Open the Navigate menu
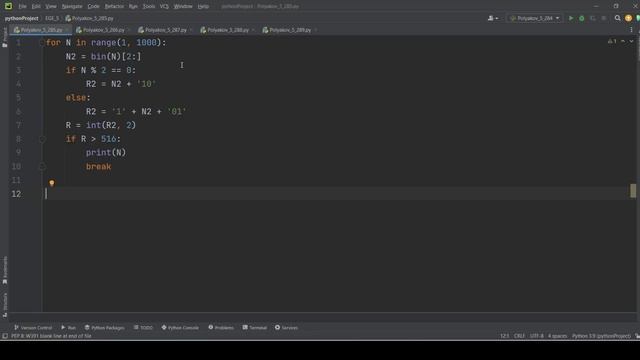The image size is (640, 360). pyautogui.click(x=72, y=6)
